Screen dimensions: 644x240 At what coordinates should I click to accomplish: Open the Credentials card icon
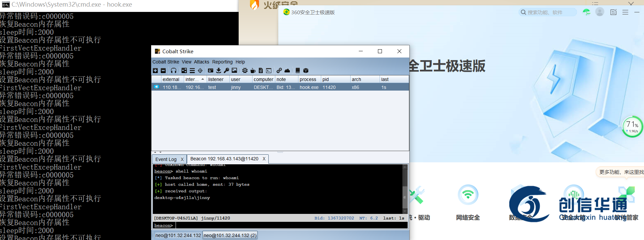(211, 70)
